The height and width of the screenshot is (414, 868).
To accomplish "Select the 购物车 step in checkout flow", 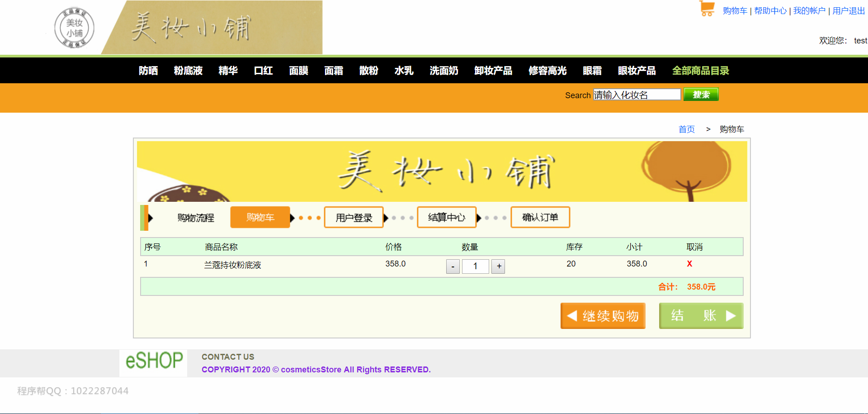I will 260,217.
